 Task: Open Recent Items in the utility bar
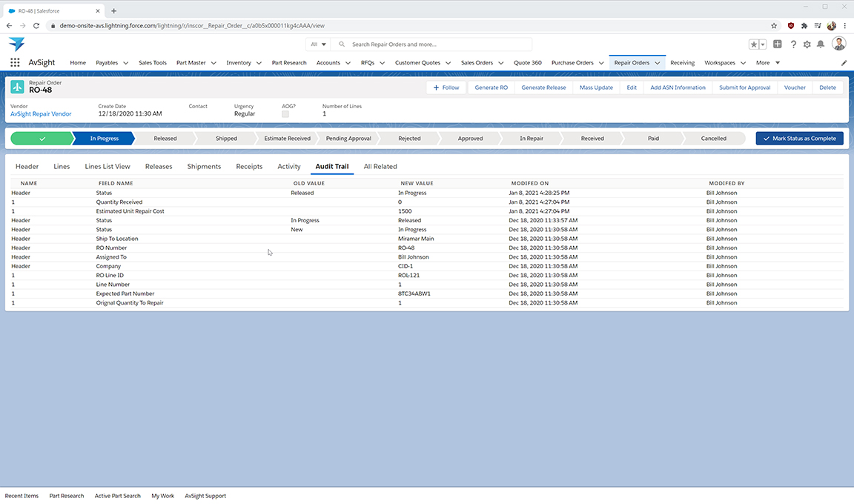(x=21, y=496)
